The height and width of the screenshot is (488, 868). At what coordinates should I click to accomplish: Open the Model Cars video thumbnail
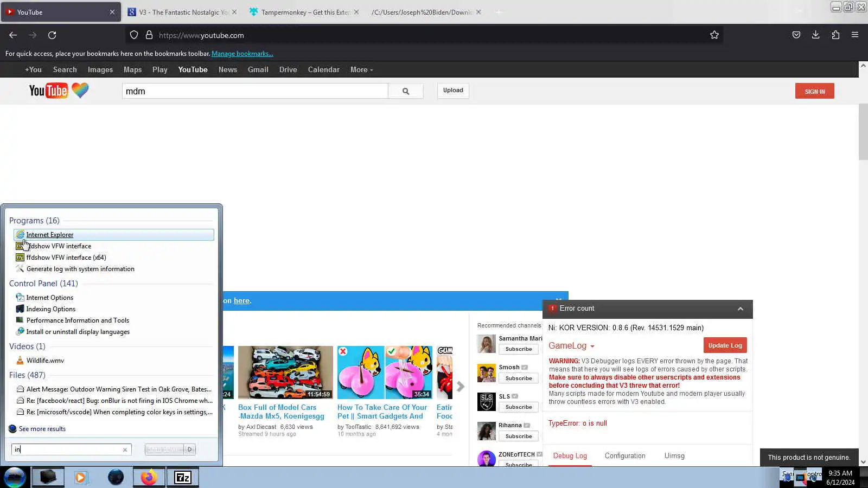285,373
